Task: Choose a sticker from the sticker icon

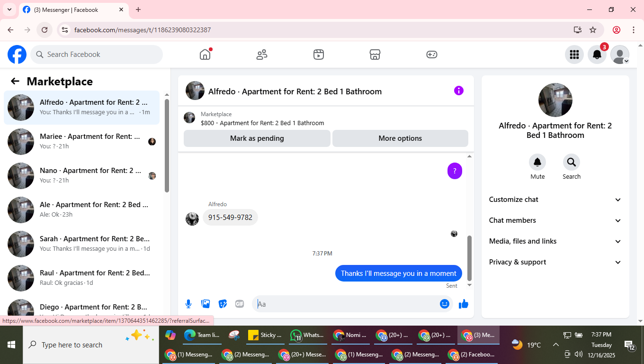Action: tap(223, 304)
